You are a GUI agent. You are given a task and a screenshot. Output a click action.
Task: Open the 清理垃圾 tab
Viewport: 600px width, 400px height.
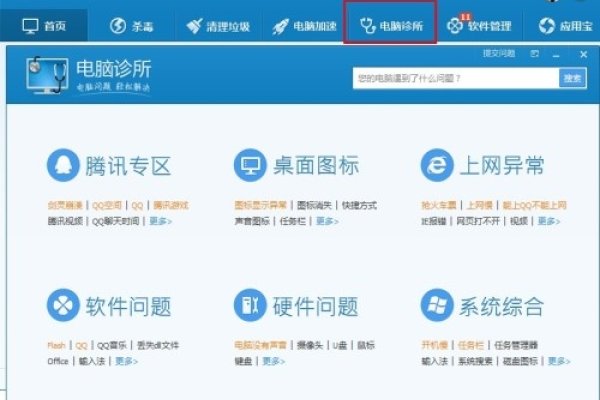218,26
